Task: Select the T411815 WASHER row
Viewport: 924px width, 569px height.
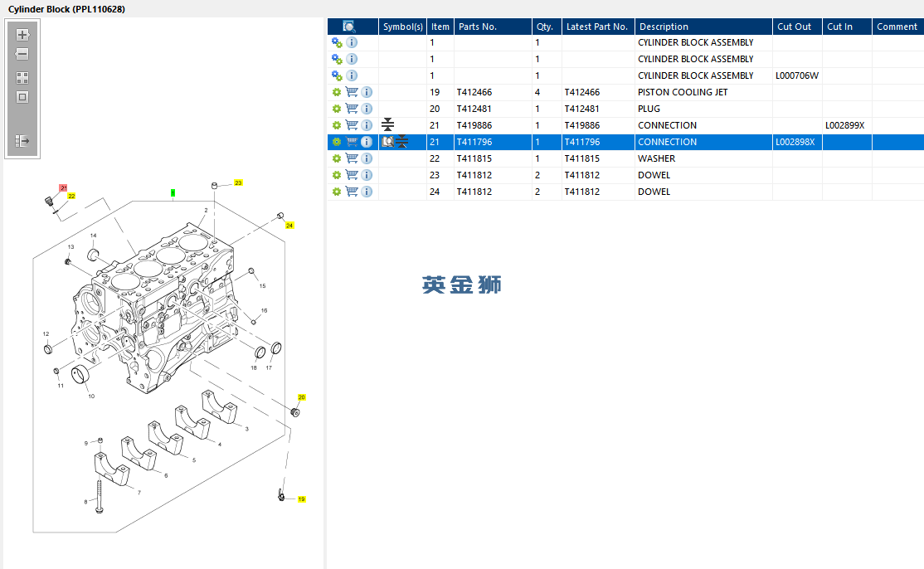Action: [x=581, y=158]
